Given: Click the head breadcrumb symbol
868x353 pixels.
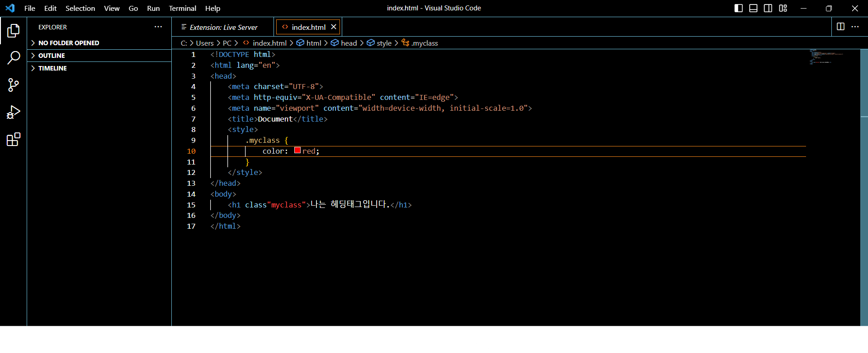Looking at the screenshot, I should (344, 43).
